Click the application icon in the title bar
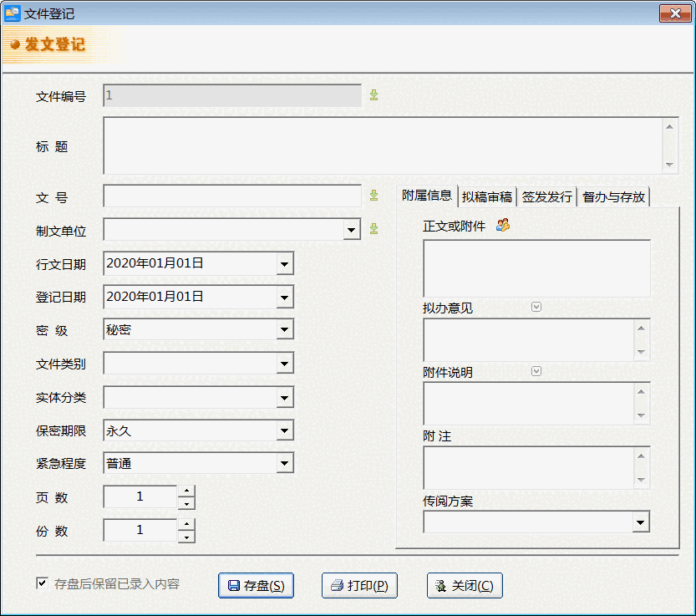Image resolution: width=696 pixels, height=616 pixels. [14, 13]
